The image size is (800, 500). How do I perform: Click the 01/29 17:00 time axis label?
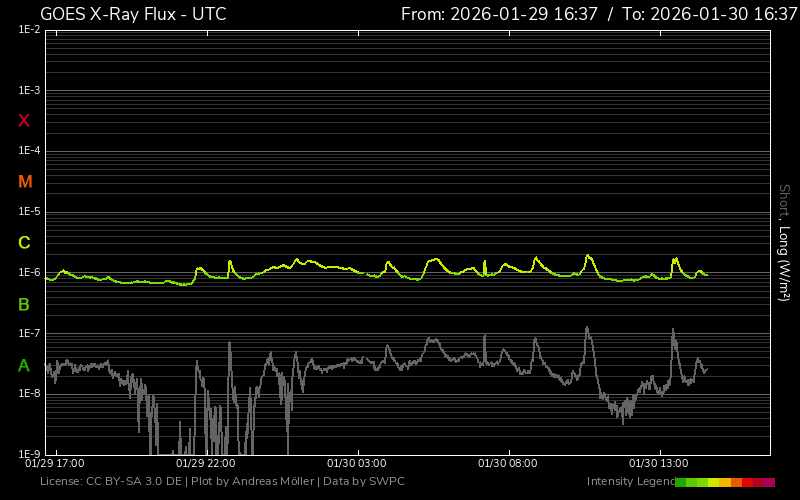coord(54,463)
